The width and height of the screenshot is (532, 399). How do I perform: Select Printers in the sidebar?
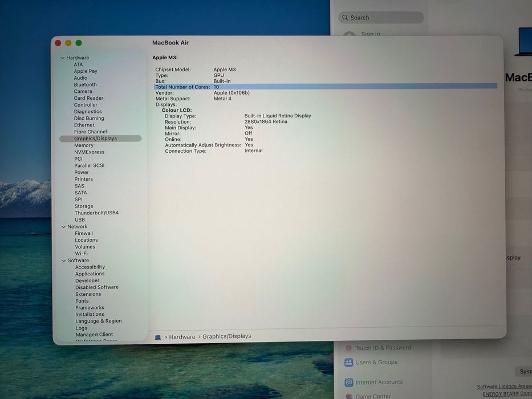83,179
